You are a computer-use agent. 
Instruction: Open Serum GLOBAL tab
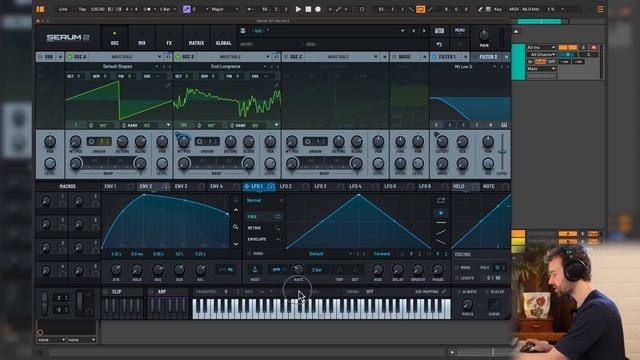pos(223,38)
